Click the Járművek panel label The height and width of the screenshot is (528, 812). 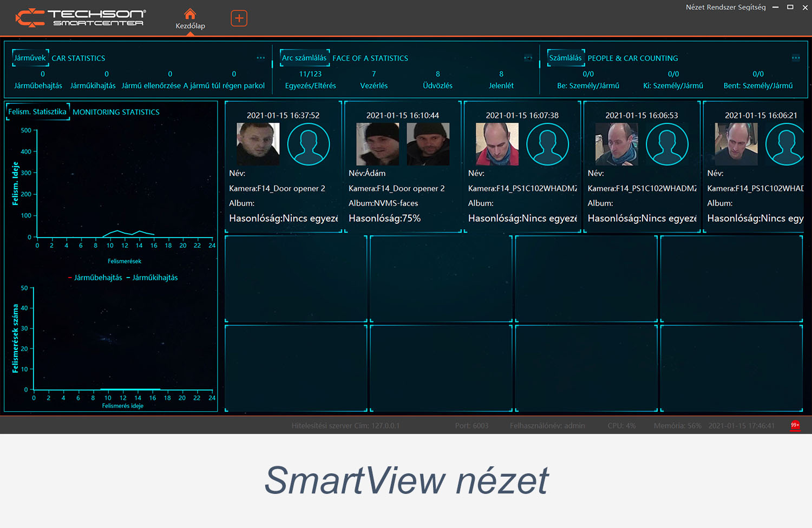30,58
